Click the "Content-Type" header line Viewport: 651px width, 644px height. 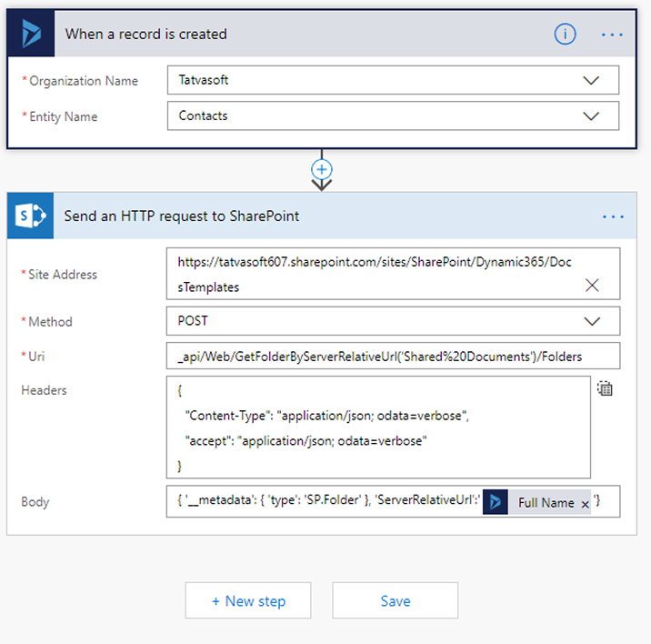point(326,416)
